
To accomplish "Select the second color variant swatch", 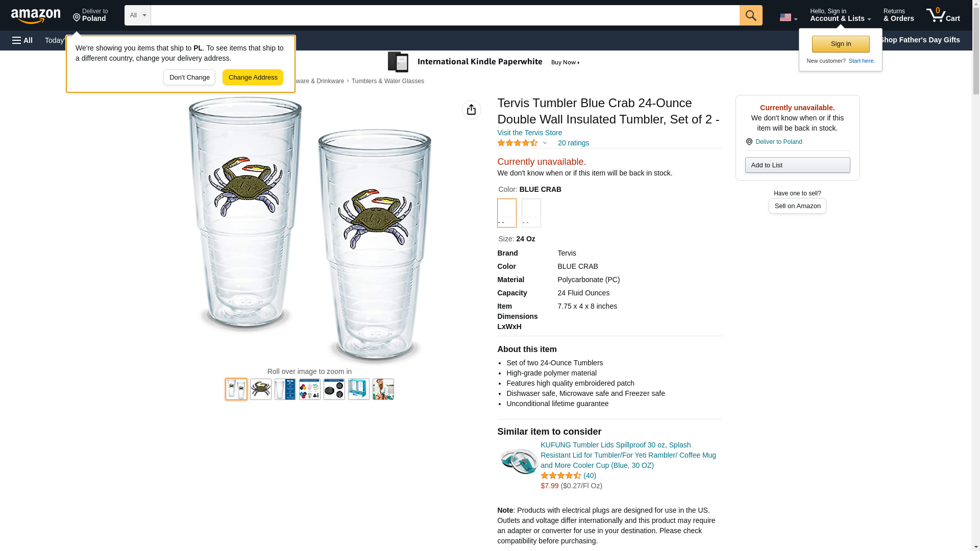I will click(531, 213).
